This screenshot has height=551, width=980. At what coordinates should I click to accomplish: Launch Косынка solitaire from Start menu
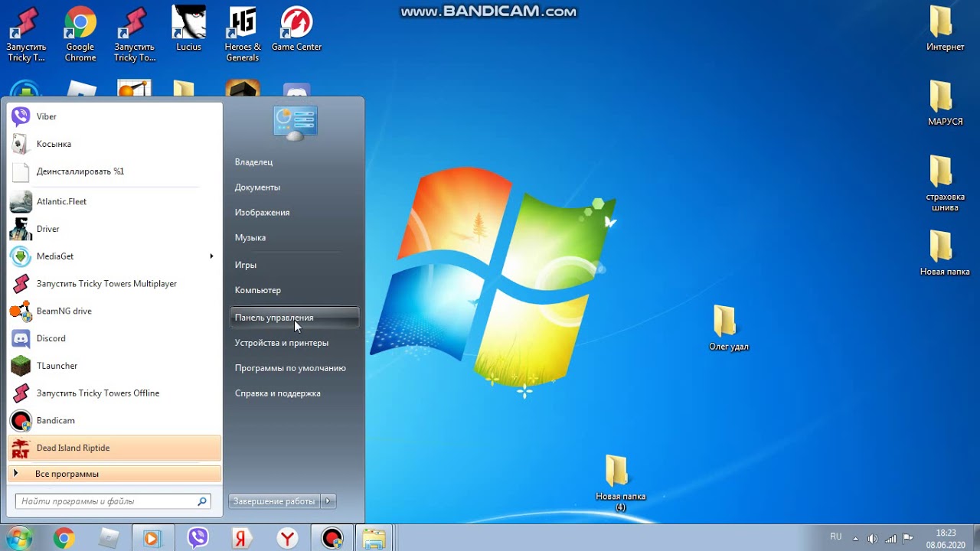[x=115, y=144]
